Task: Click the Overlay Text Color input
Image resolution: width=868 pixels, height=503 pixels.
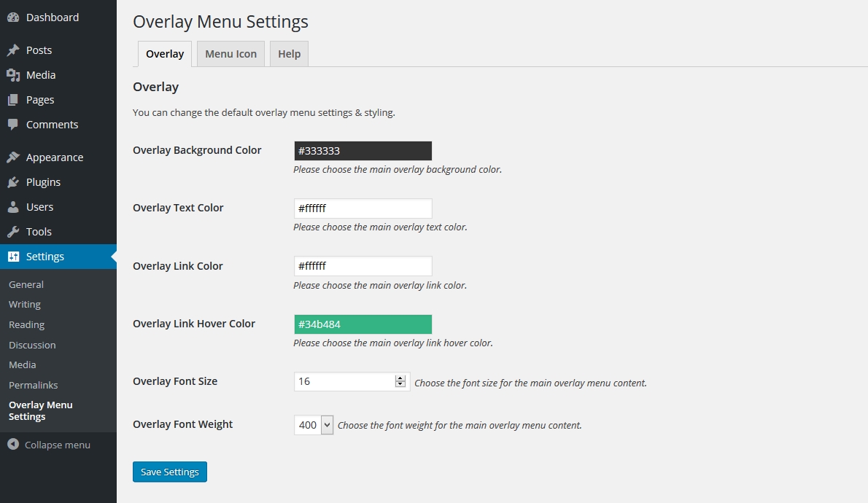Action: 363,208
